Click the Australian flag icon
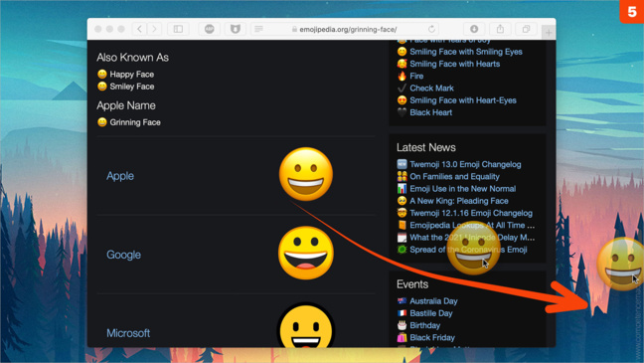Viewport: 644px width, 363px height. 402,301
